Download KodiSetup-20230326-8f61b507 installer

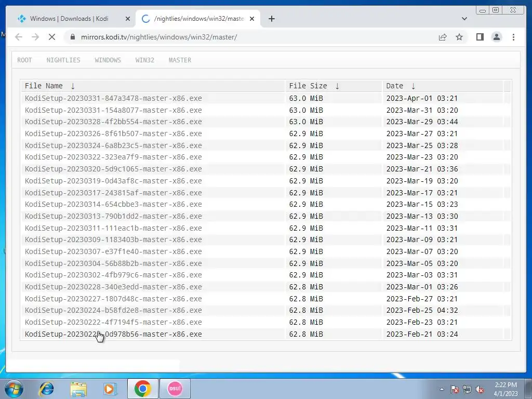[x=113, y=134]
